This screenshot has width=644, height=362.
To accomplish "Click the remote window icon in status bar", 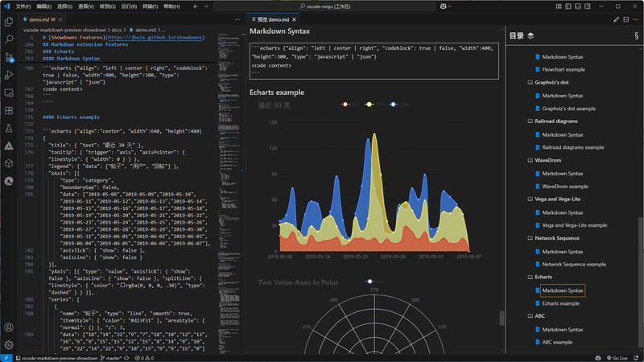I will pyautogui.click(x=6, y=358).
